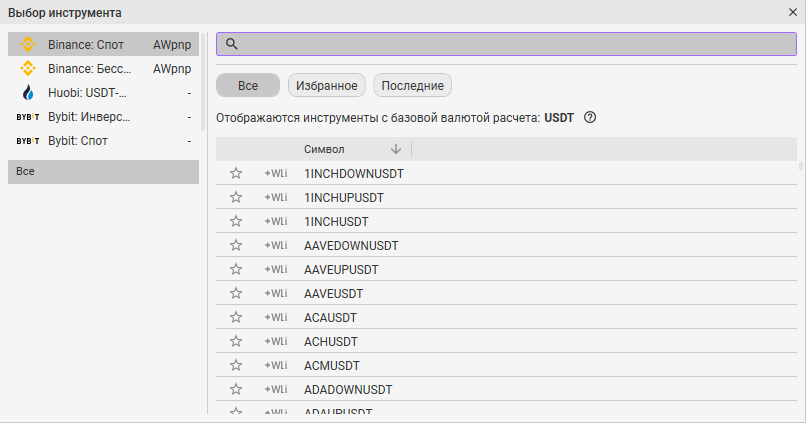Select Bybit: Инверс... connection
806x423 pixels.
[x=103, y=117]
